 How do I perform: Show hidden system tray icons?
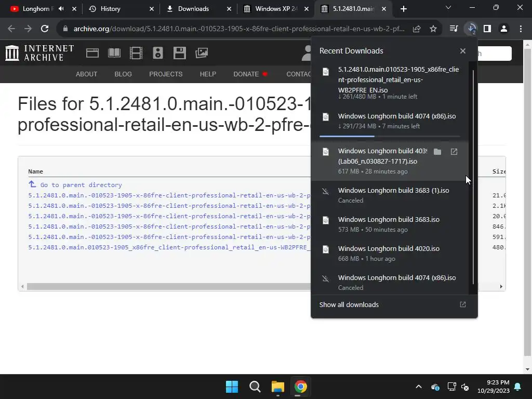tap(419, 387)
